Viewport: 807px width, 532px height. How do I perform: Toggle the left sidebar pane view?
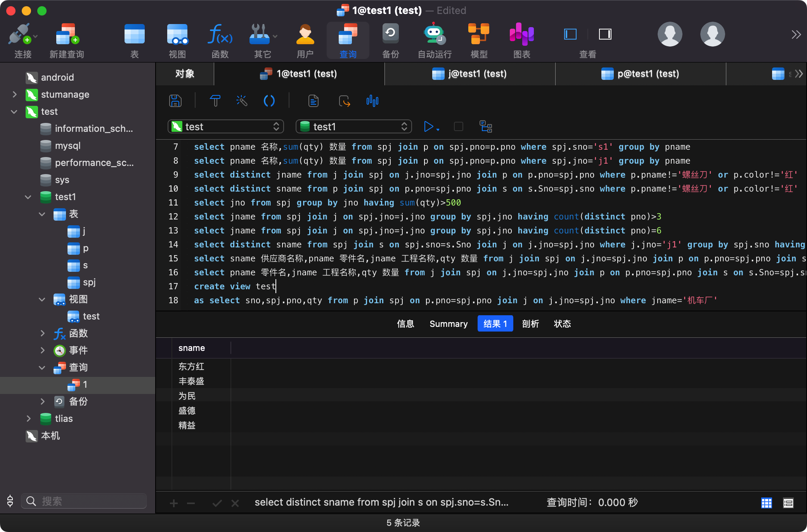click(x=570, y=34)
